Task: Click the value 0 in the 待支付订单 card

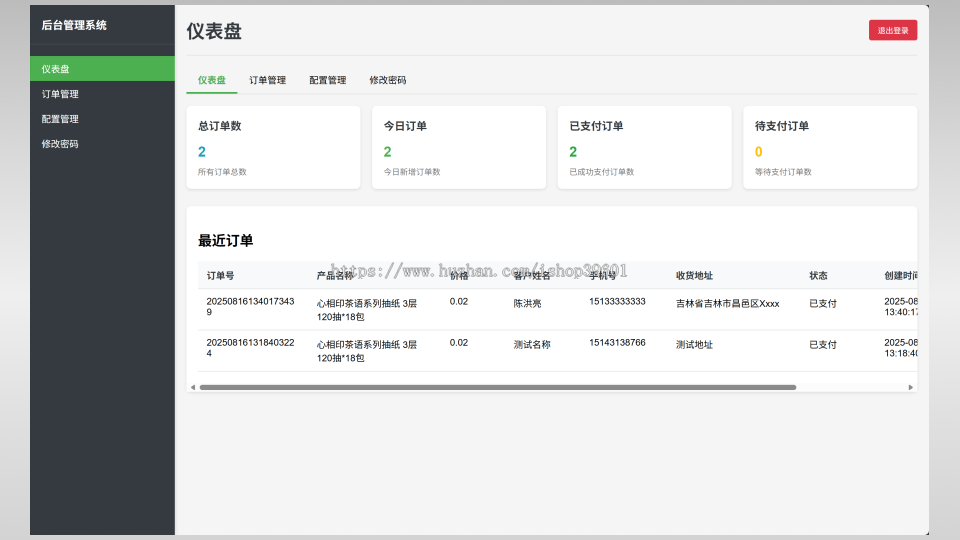Action: pos(759,152)
